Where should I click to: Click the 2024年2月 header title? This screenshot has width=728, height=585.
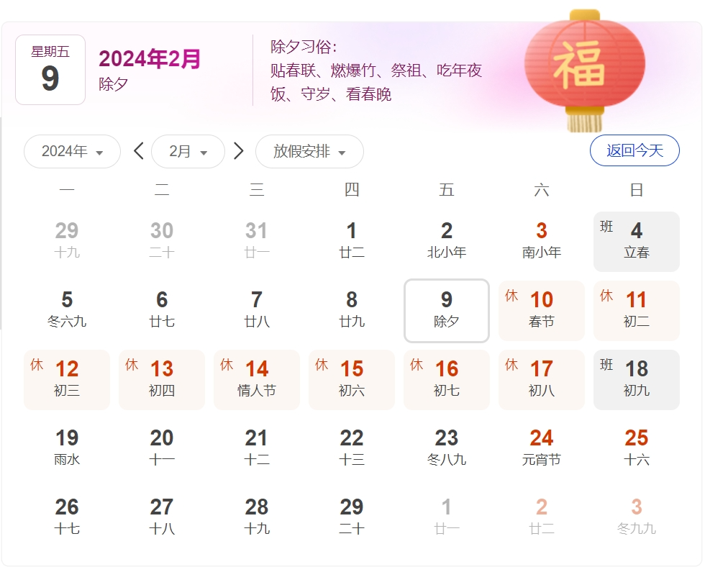[x=150, y=59]
